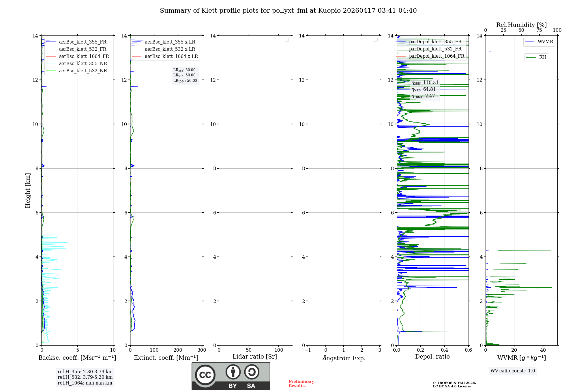Image resolution: width=577 pixels, height=392 pixels.
Task: Click the ref.H_355: 2.30-3.79 km text
Action: click(x=85, y=372)
